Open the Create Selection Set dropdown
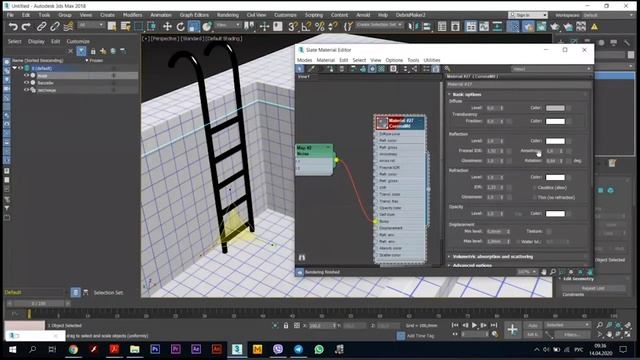This screenshot has width=640, height=360. click(x=379, y=25)
